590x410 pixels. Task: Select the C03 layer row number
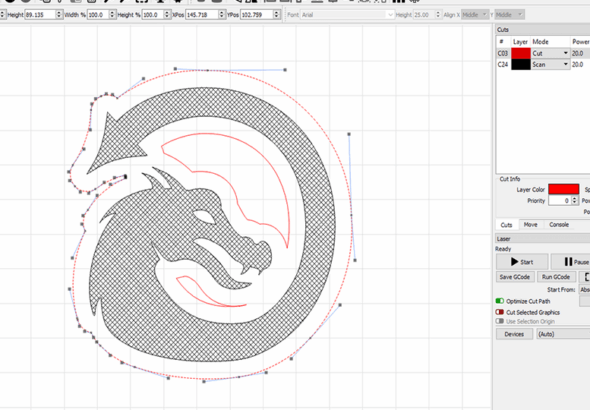click(503, 53)
